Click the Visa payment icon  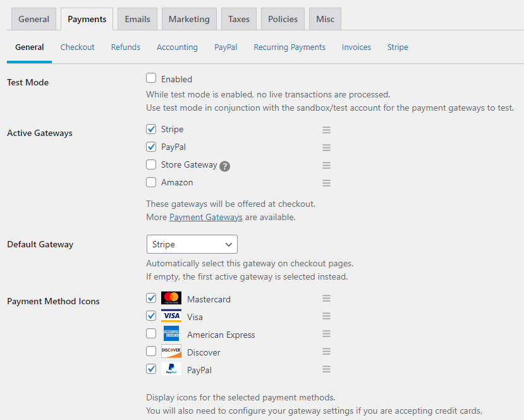pos(171,316)
